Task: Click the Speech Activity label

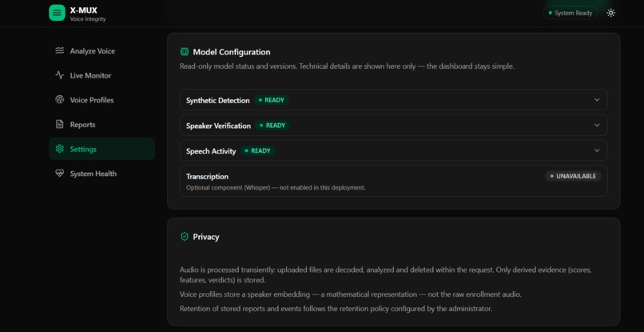Action: coord(211,151)
